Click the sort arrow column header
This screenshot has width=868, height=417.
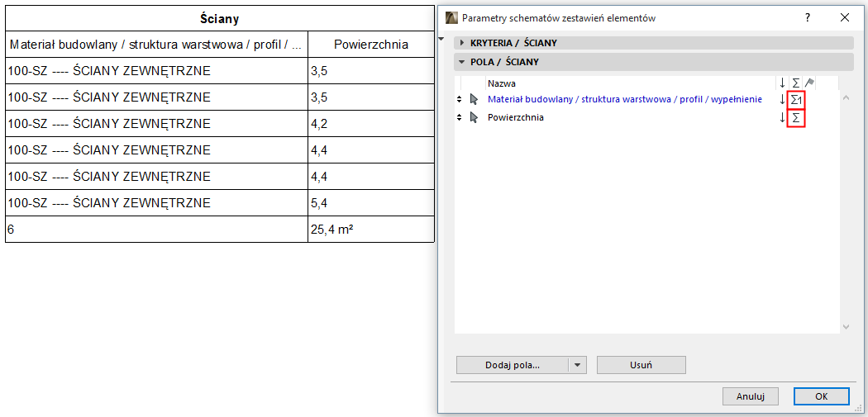click(x=782, y=83)
